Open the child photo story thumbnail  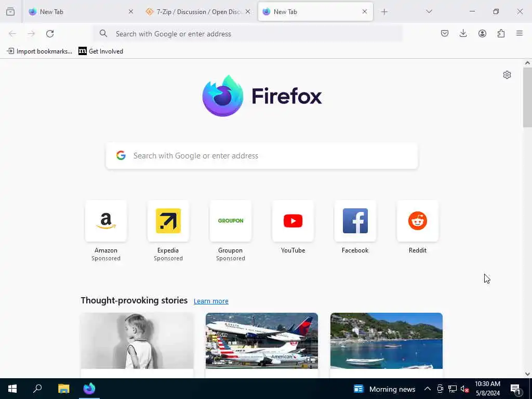tap(137, 341)
